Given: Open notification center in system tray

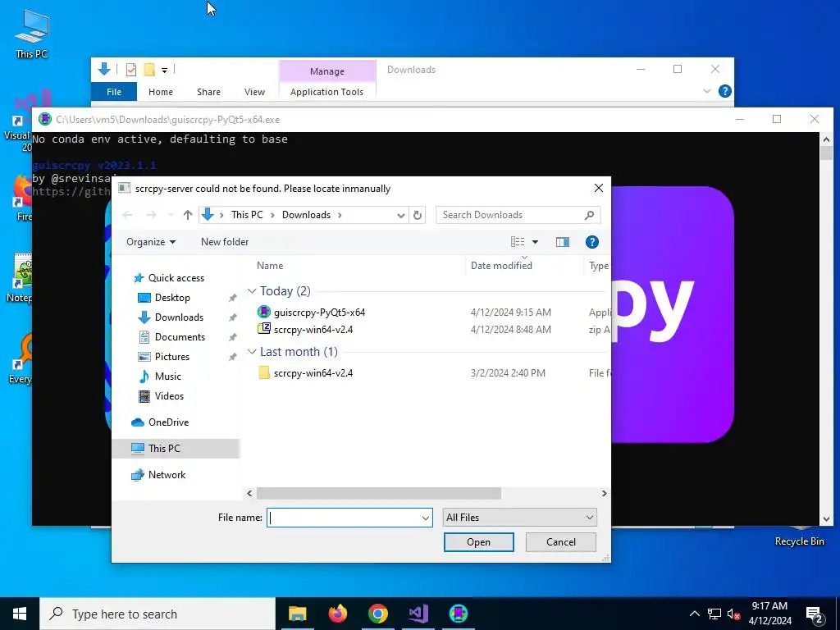Looking at the screenshot, I should pyautogui.click(x=815, y=614).
